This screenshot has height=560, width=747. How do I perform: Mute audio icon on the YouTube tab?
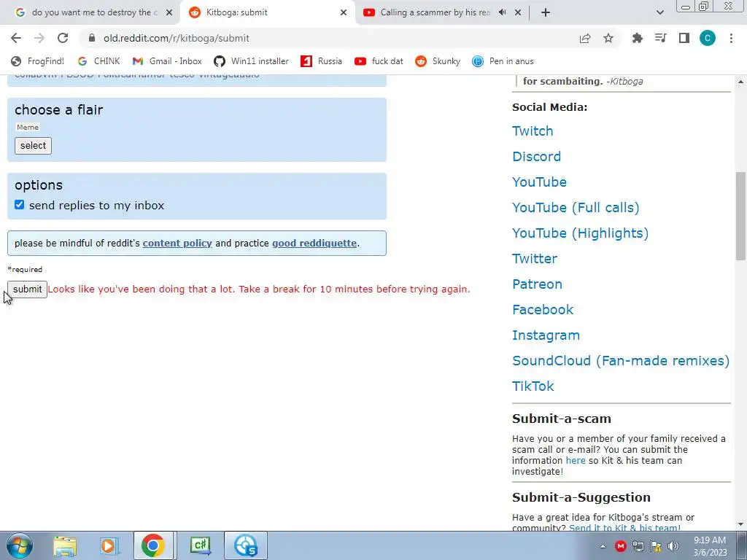502,12
